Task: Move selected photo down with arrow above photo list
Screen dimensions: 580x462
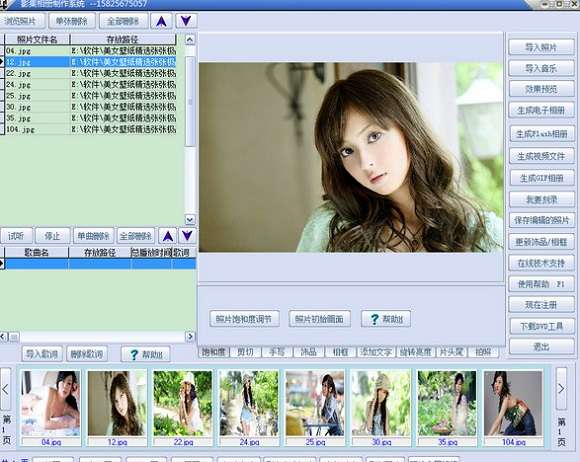Action: 186,21
